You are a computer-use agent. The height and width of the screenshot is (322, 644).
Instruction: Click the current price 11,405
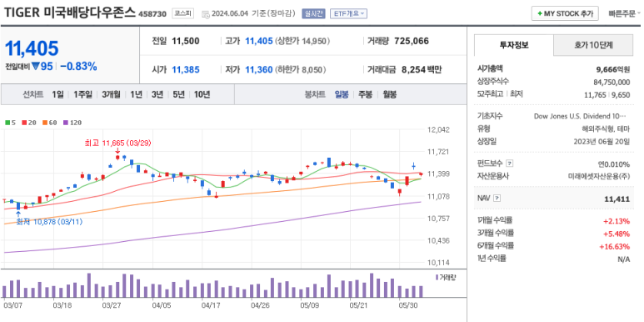click(x=32, y=48)
